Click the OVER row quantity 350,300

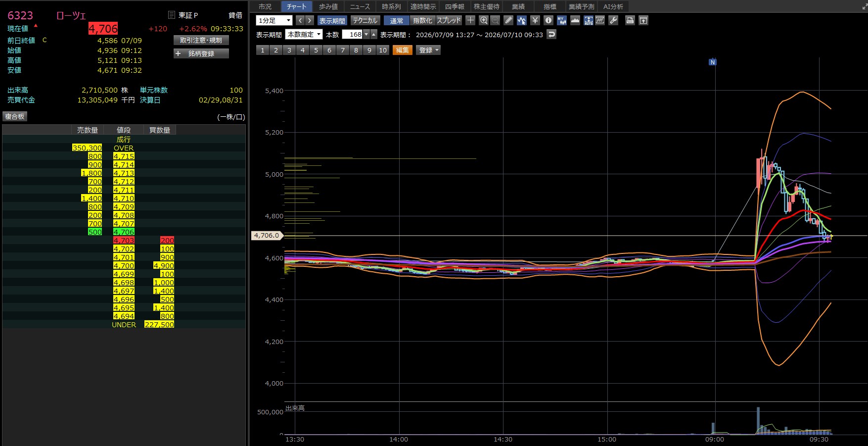click(x=87, y=148)
